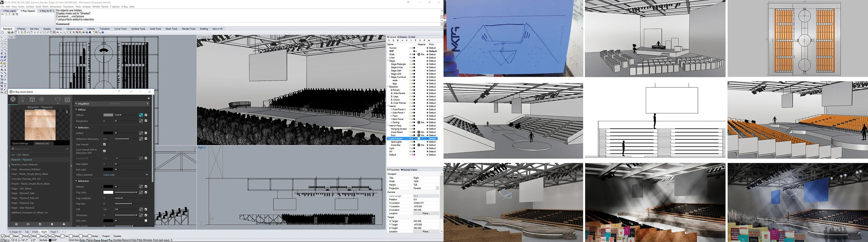
Task: Collapse the Stage layer group
Action: point(388,61)
